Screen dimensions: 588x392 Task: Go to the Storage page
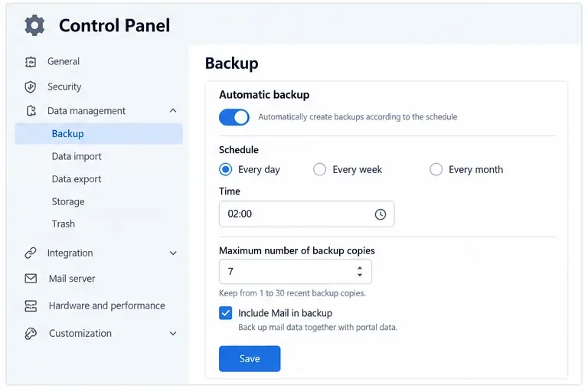68,201
